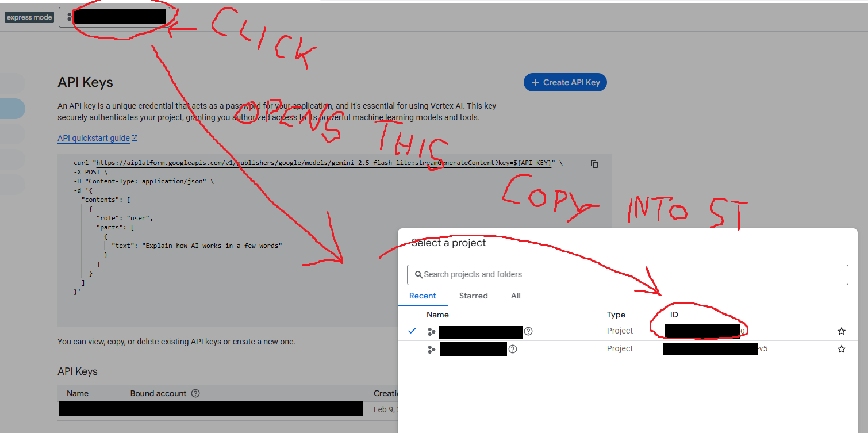
Task: Click the project icon in the checked row
Action: (x=432, y=332)
